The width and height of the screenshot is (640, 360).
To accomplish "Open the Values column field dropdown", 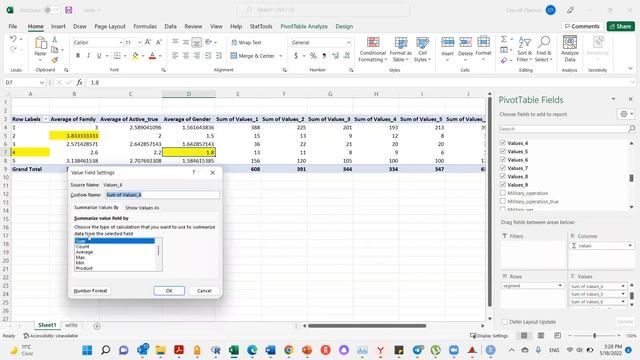I will tap(630, 246).
